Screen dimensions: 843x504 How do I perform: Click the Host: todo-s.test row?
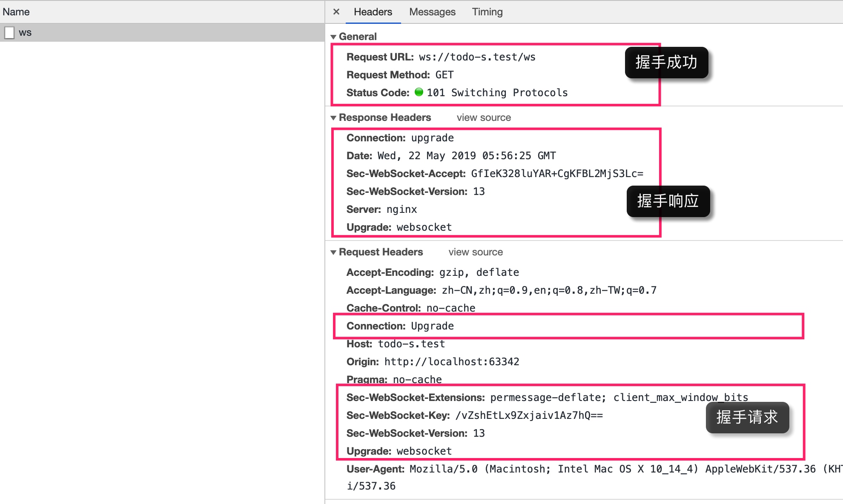pos(396,344)
